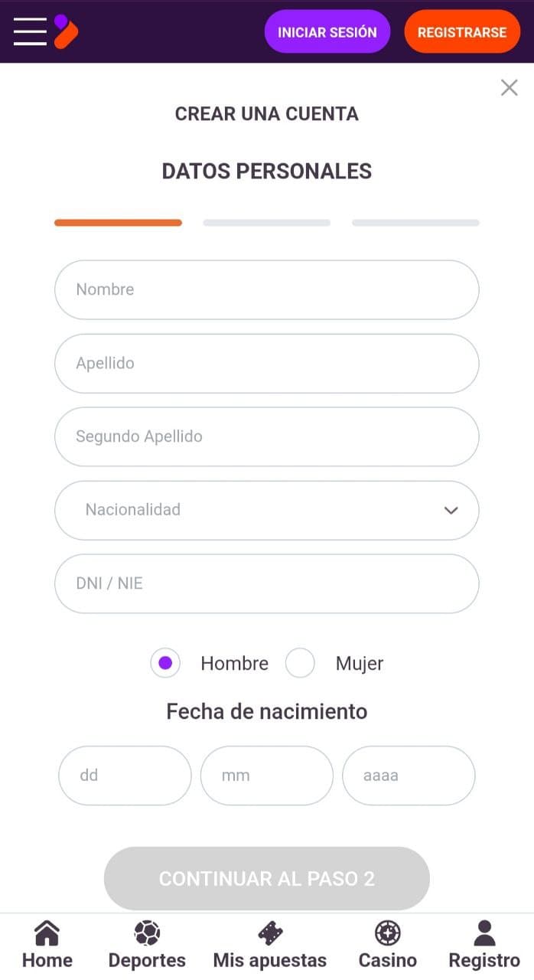Screen dimensions: 534x980
Task: Click the step 1 orange progress bar
Action: 117,223
